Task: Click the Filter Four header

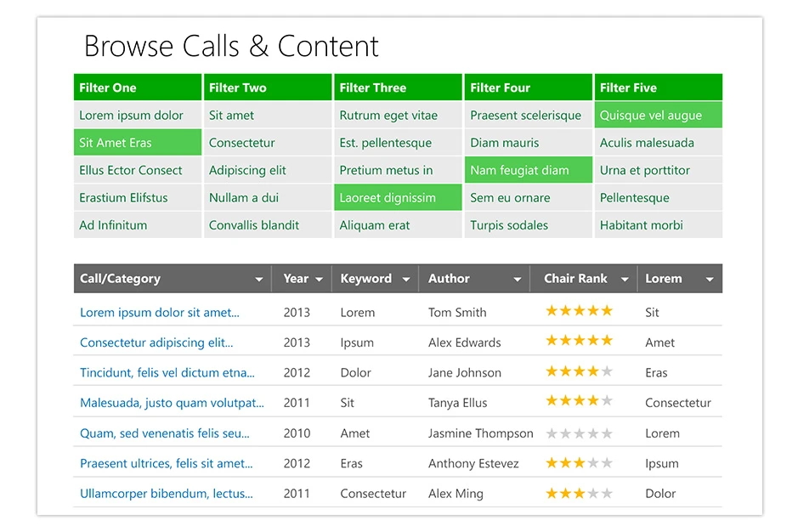Action: point(528,88)
